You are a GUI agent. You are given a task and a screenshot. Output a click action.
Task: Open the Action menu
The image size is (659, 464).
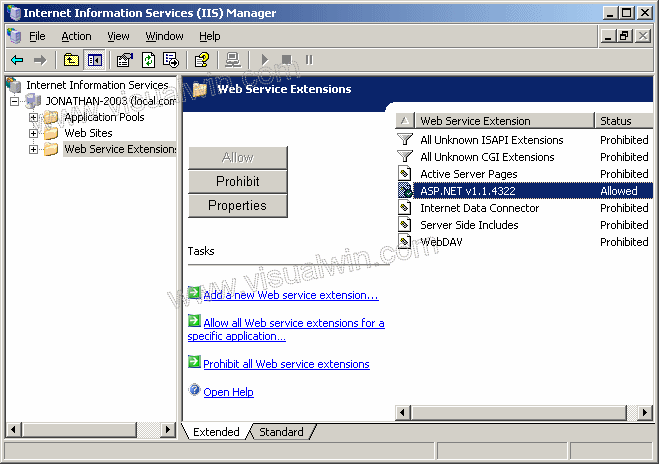tap(76, 36)
